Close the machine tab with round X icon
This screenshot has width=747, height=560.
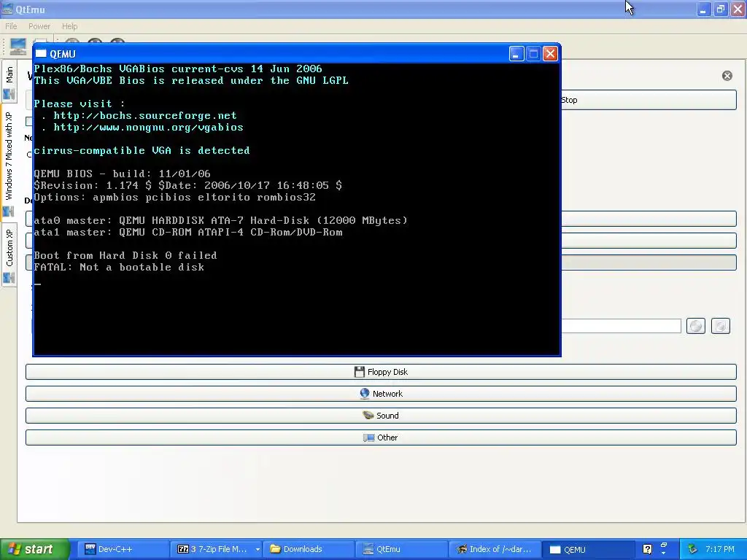pyautogui.click(x=727, y=76)
